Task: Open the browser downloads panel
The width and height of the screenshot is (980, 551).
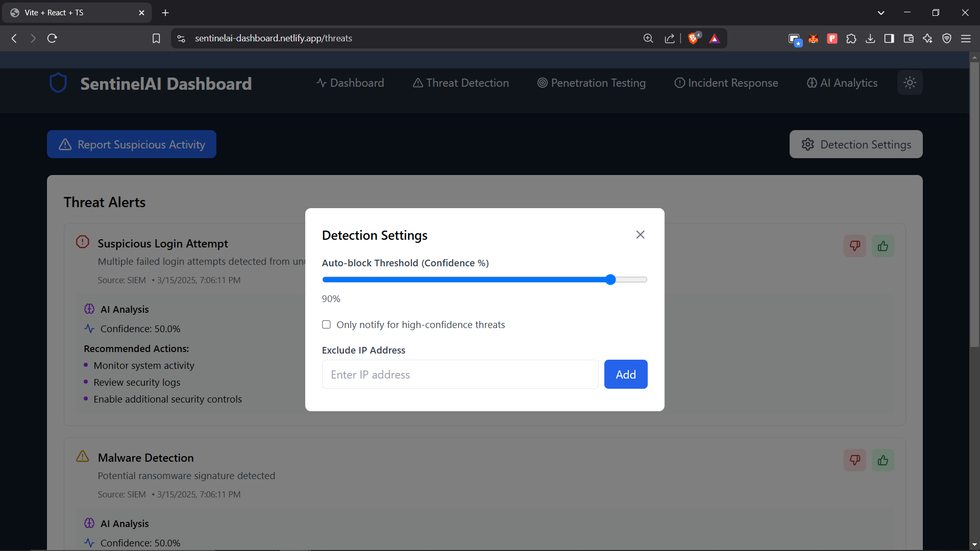Action: click(x=870, y=38)
